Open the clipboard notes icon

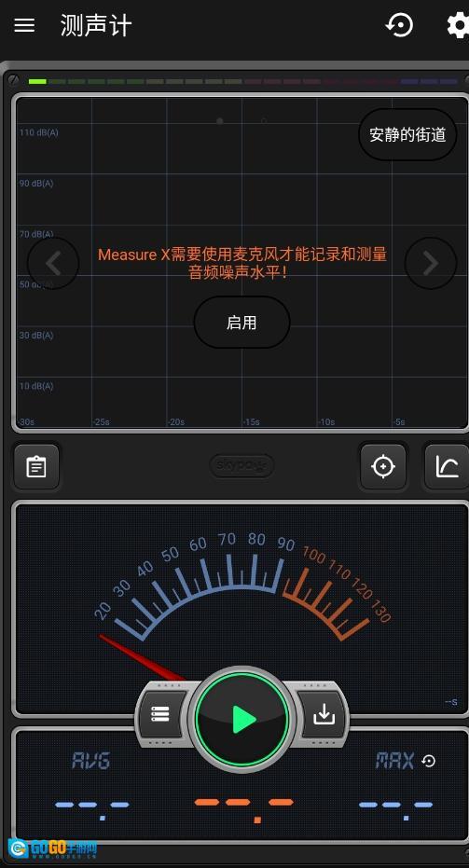36,467
